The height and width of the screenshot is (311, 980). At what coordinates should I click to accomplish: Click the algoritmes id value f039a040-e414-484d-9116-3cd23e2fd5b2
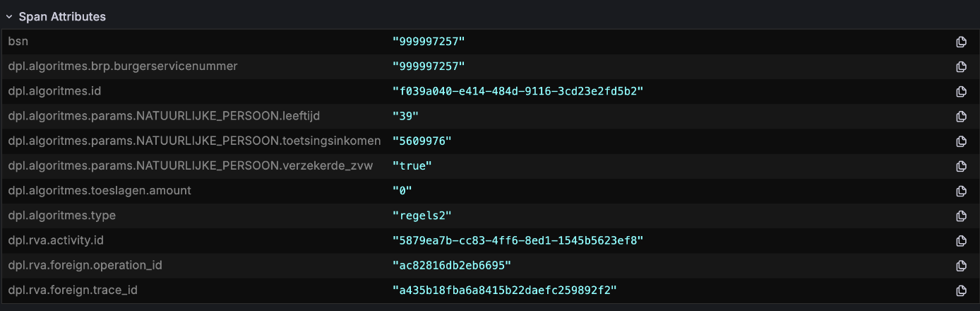[518, 91]
